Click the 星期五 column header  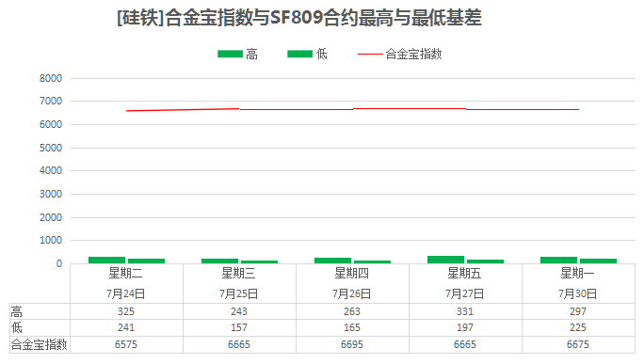[464, 273]
